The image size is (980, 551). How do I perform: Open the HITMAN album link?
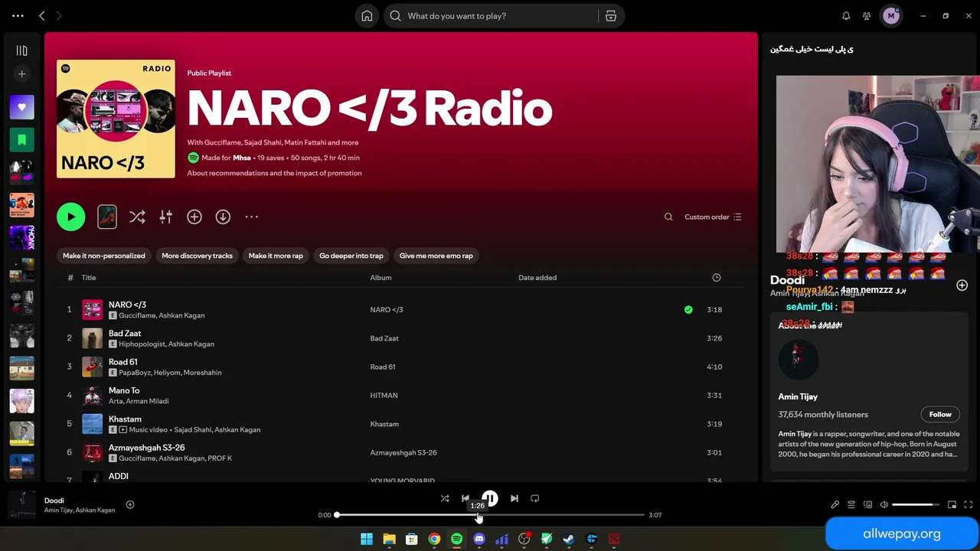click(x=384, y=396)
